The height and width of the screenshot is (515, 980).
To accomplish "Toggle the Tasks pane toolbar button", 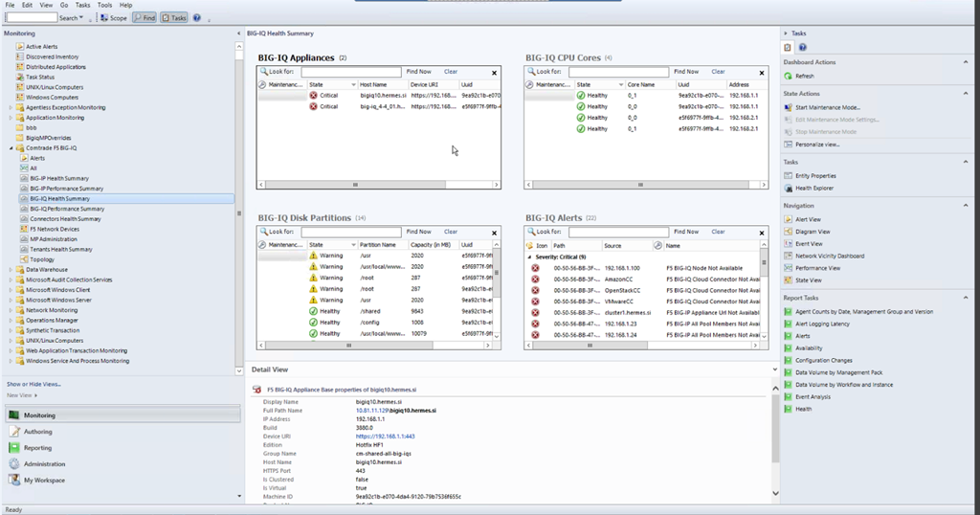I will click(174, 17).
